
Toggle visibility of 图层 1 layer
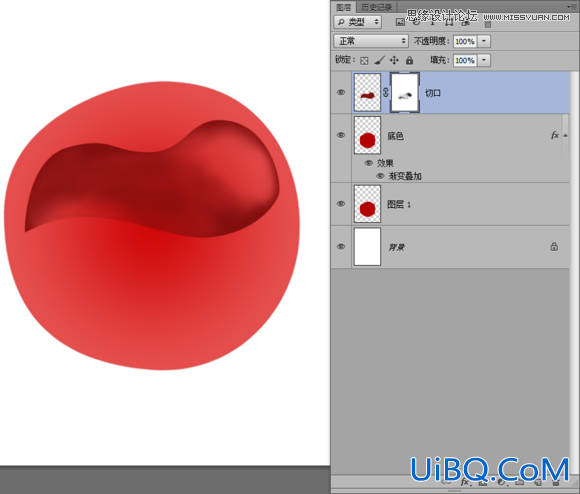pyautogui.click(x=341, y=204)
